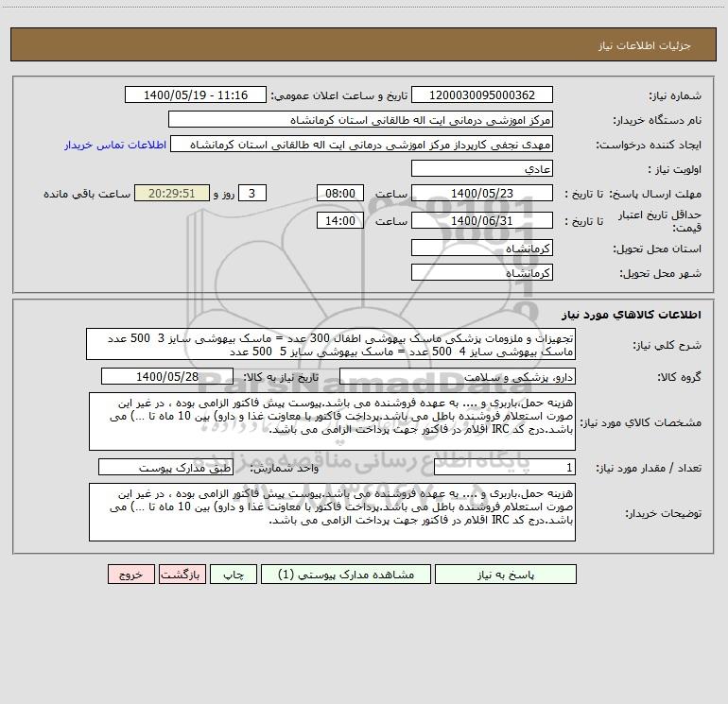Click the validity time field 14:00
The image size is (728, 704).
(339, 220)
